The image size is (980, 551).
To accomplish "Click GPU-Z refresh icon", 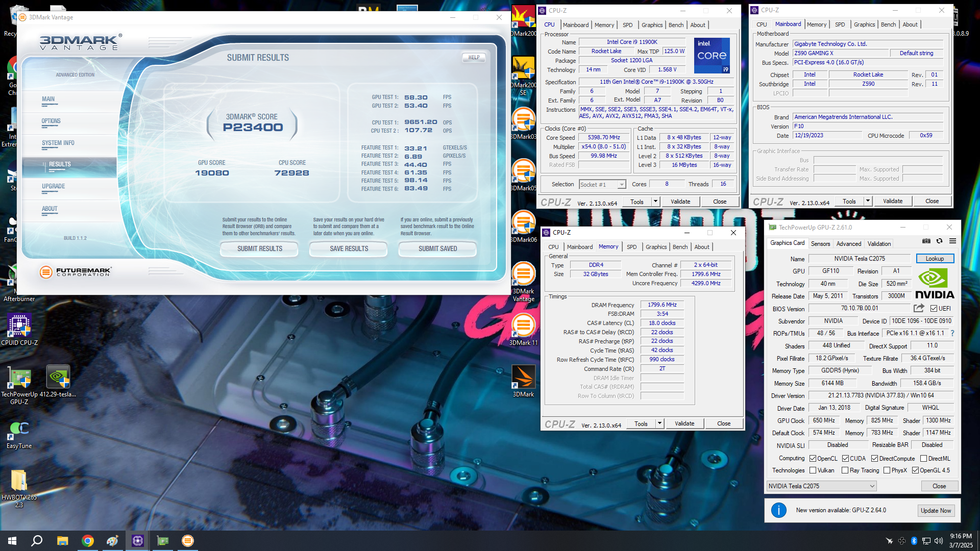I will pos(939,241).
